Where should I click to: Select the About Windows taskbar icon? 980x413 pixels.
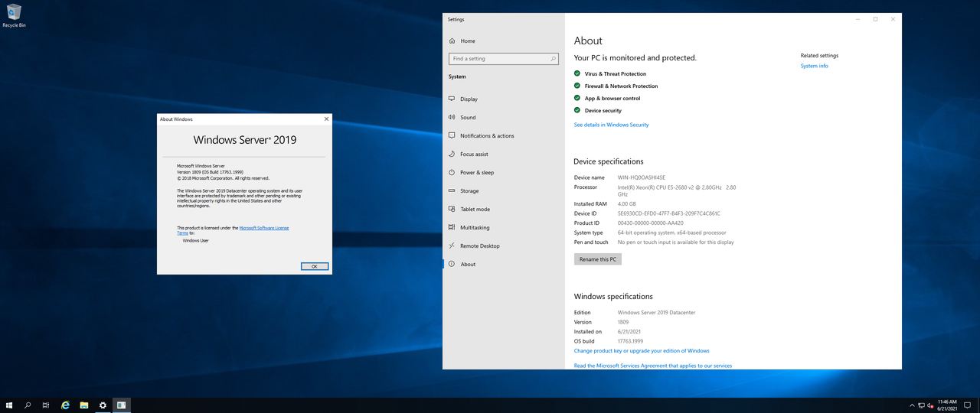(121, 405)
